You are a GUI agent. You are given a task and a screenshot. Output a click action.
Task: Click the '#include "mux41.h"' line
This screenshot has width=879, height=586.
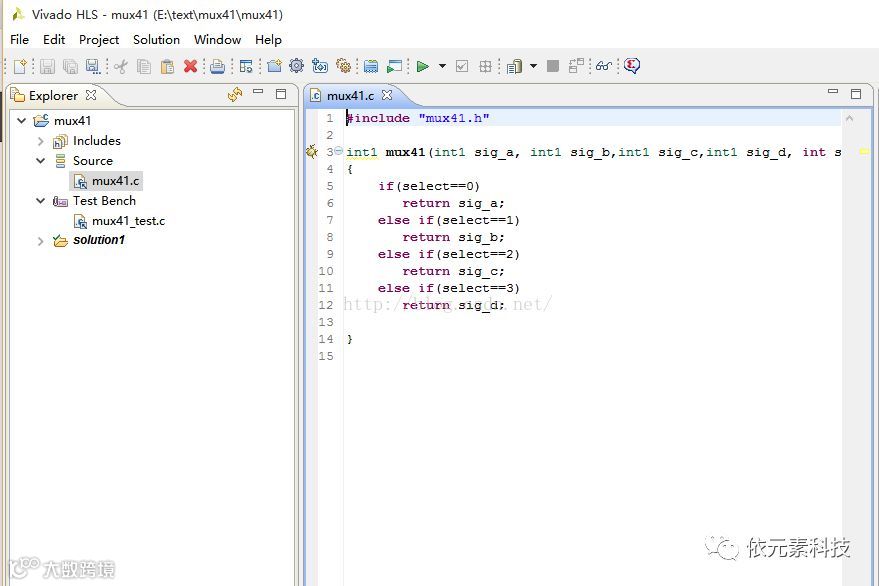click(418, 118)
